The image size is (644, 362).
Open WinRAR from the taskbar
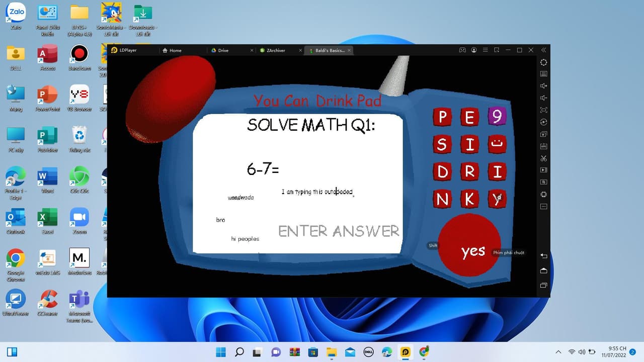pyautogui.click(x=294, y=352)
